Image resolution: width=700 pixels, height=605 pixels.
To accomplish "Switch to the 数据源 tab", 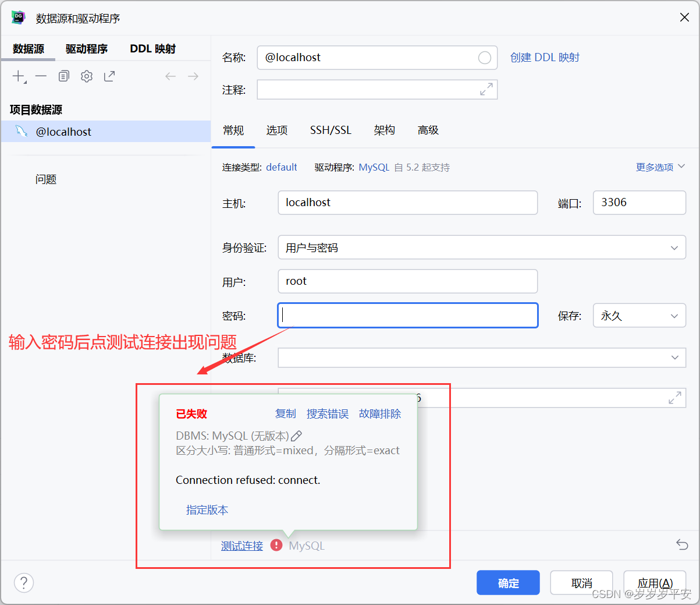I will 29,49.
